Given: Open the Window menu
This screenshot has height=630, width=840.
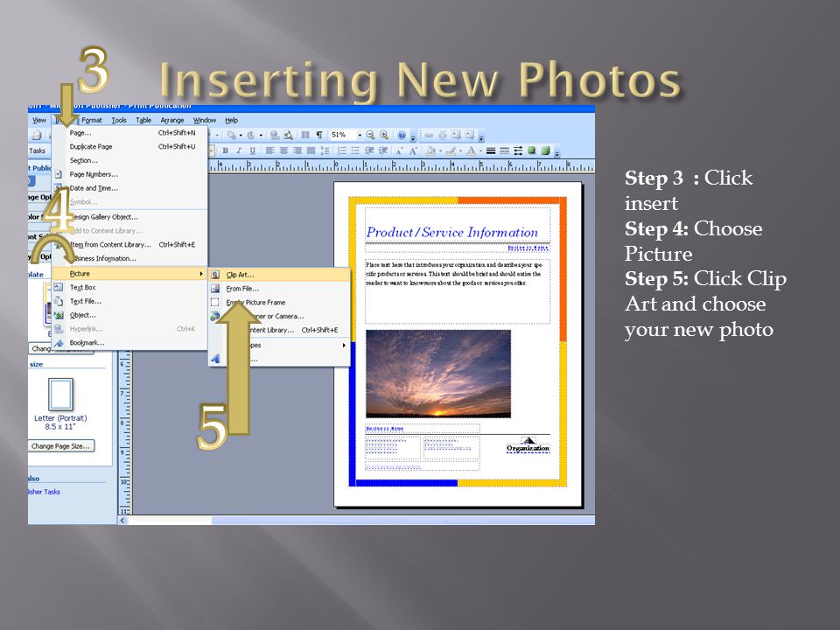Looking at the screenshot, I should pos(205,120).
